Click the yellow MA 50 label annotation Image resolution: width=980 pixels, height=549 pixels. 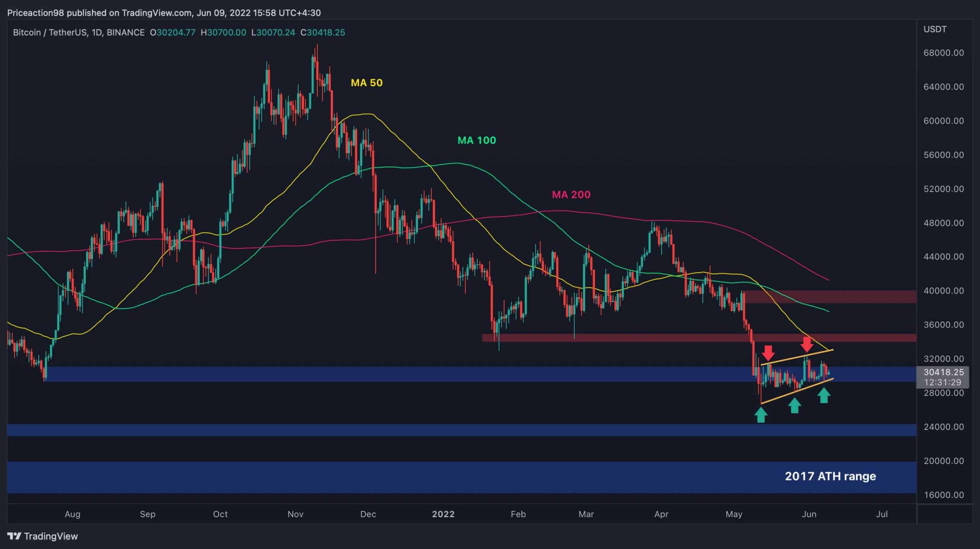(366, 82)
